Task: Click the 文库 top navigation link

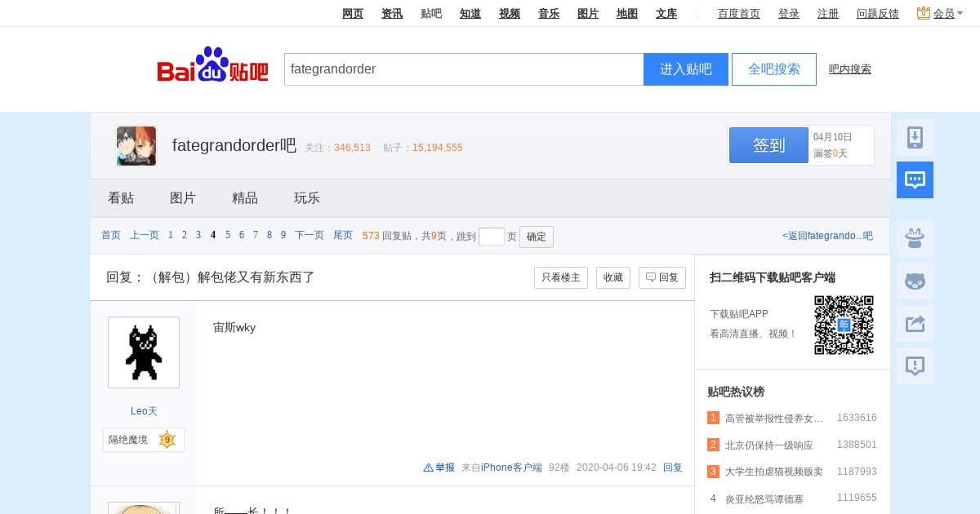Action: coord(666,13)
